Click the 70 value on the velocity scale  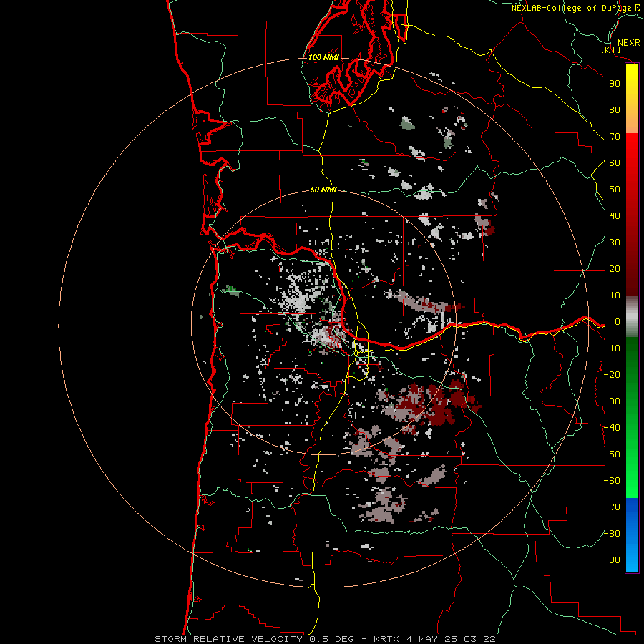[x=615, y=137]
